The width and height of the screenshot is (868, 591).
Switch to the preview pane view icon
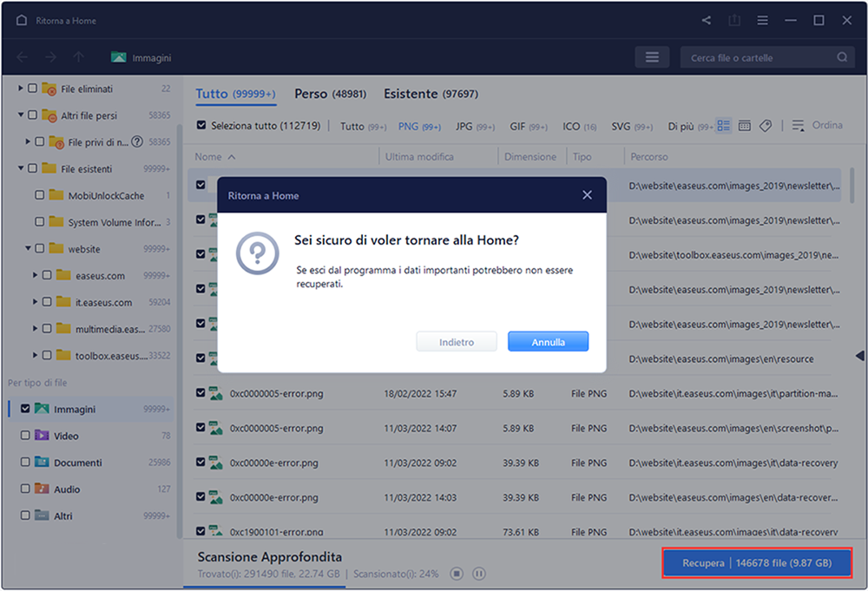[x=745, y=126]
